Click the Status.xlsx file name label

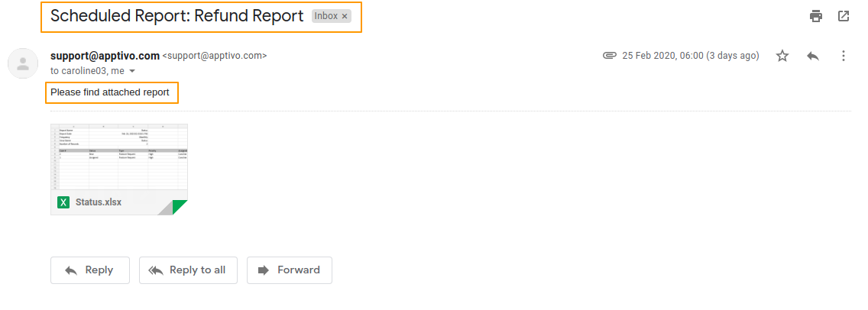click(99, 202)
